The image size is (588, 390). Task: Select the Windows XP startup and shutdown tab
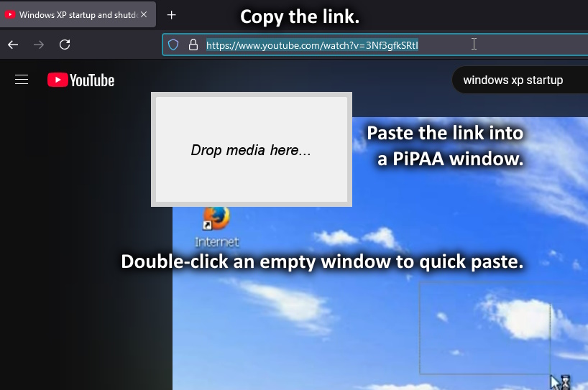click(x=78, y=14)
